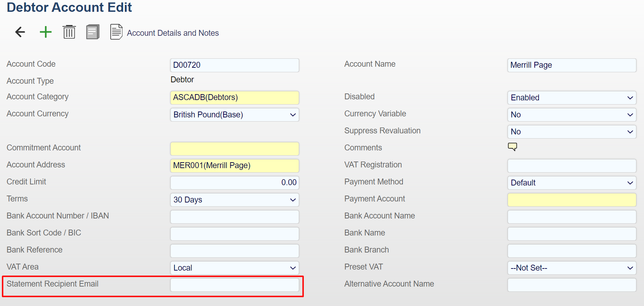Click the yellow Commitment Account field
Viewport: 644px width, 306px height.
(x=235, y=149)
